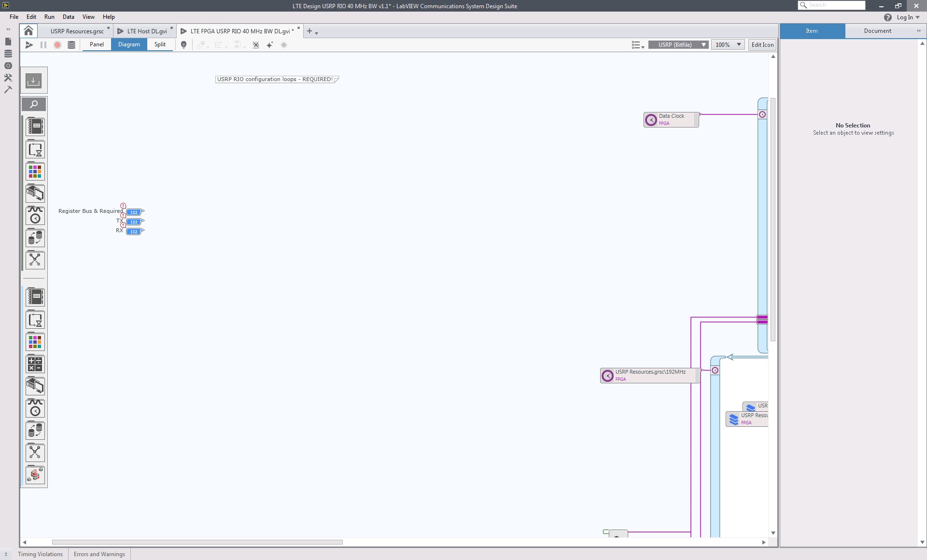
Task: Close the USRP Resources.grsc tab
Action: pyautogui.click(x=108, y=28)
